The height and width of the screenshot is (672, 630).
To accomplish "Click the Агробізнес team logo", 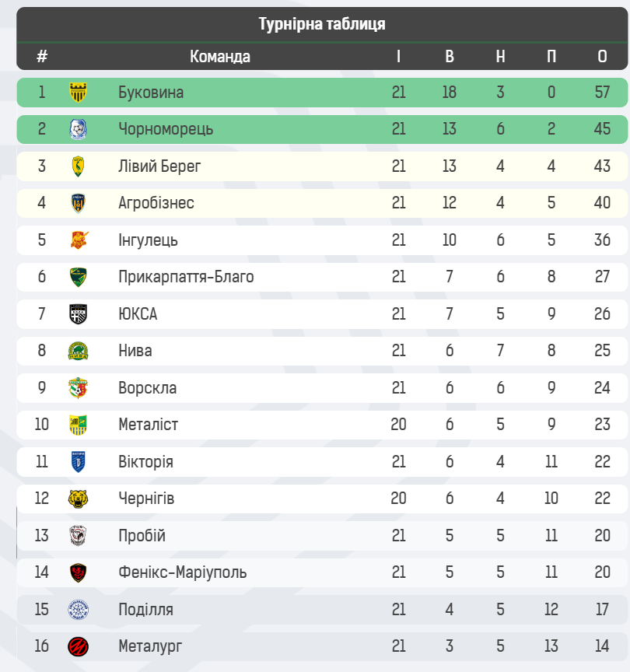I will point(78,203).
